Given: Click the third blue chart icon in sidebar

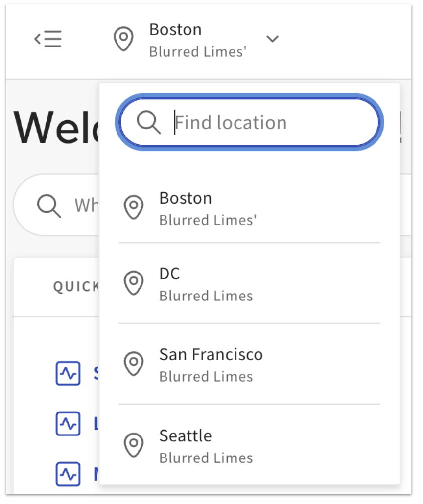Looking at the screenshot, I should pos(68,473).
